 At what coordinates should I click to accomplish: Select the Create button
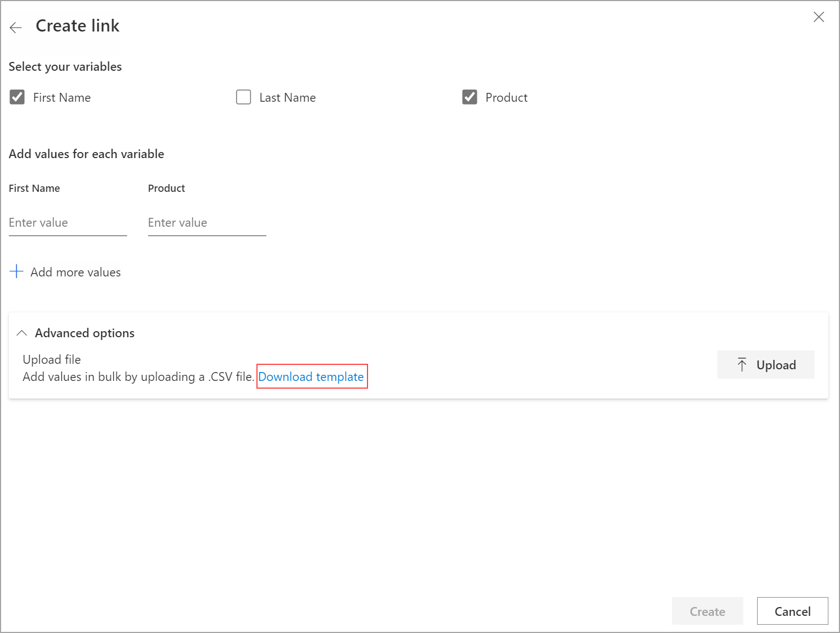click(707, 611)
